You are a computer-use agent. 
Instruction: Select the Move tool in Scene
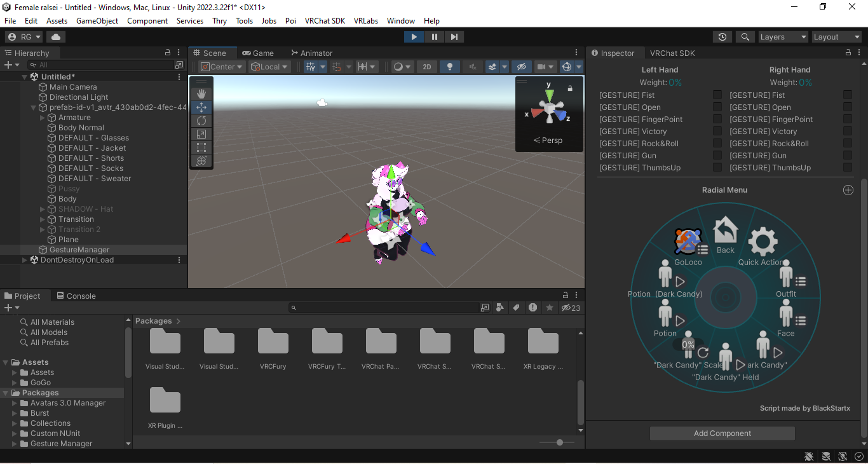point(201,107)
